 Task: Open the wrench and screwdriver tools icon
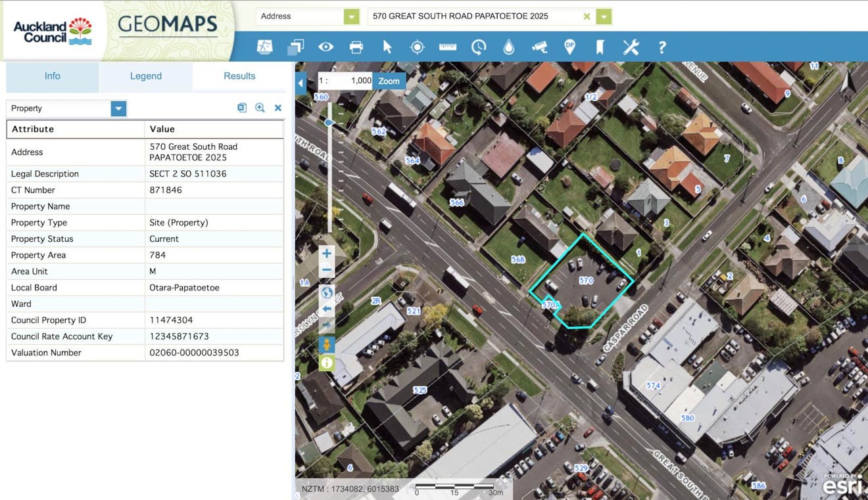(x=631, y=47)
